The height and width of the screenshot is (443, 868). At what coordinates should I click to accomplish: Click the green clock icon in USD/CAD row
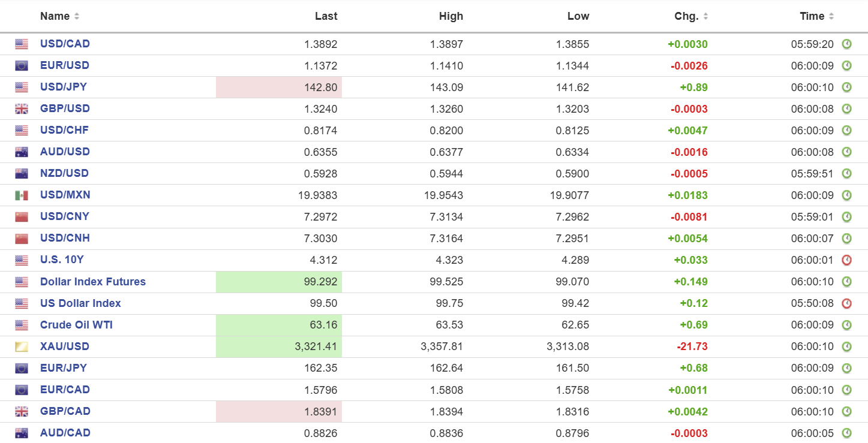click(x=846, y=44)
